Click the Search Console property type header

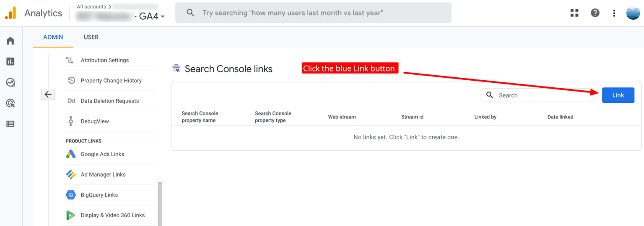click(273, 117)
